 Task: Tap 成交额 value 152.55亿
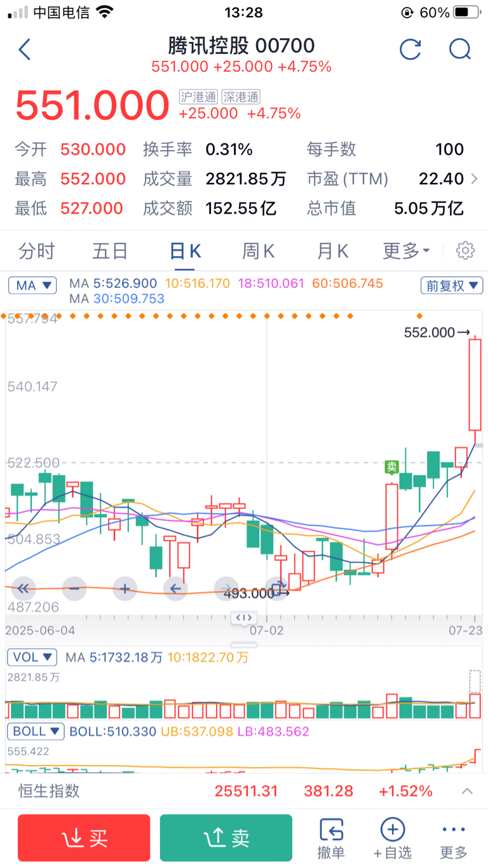click(x=241, y=208)
